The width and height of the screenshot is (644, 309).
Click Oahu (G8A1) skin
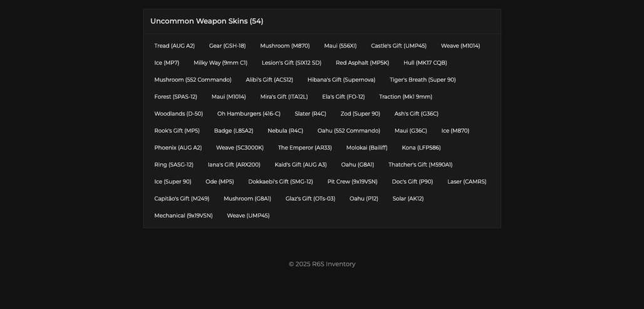pyautogui.click(x=358, y=165)
